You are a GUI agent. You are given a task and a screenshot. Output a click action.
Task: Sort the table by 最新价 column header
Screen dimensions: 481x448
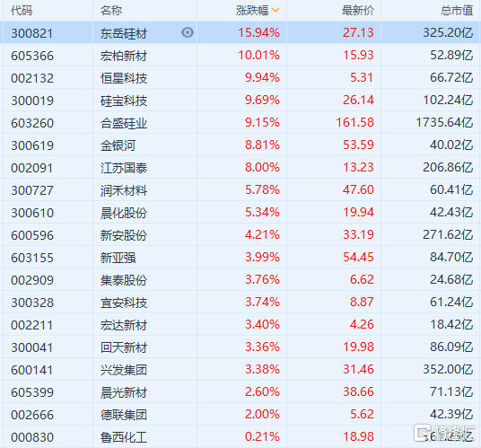[358, 11]
